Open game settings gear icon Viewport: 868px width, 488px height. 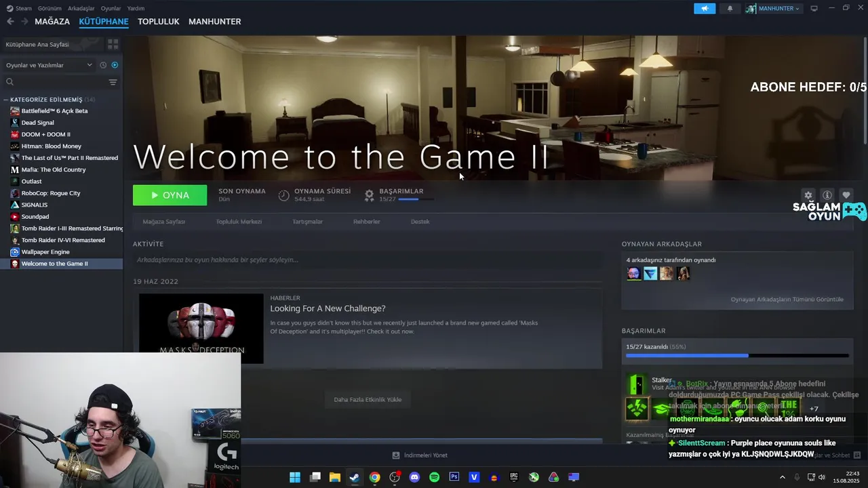tap(808, 195)
